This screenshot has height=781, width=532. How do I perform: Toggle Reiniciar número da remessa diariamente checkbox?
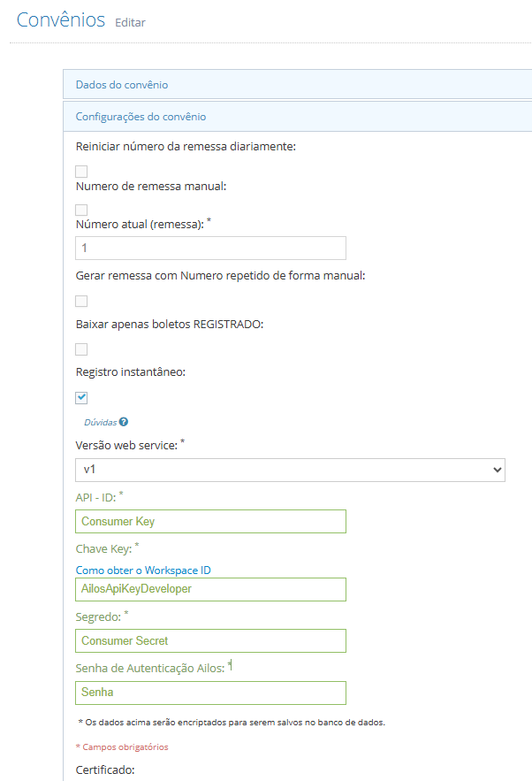(x=81, y=172)
